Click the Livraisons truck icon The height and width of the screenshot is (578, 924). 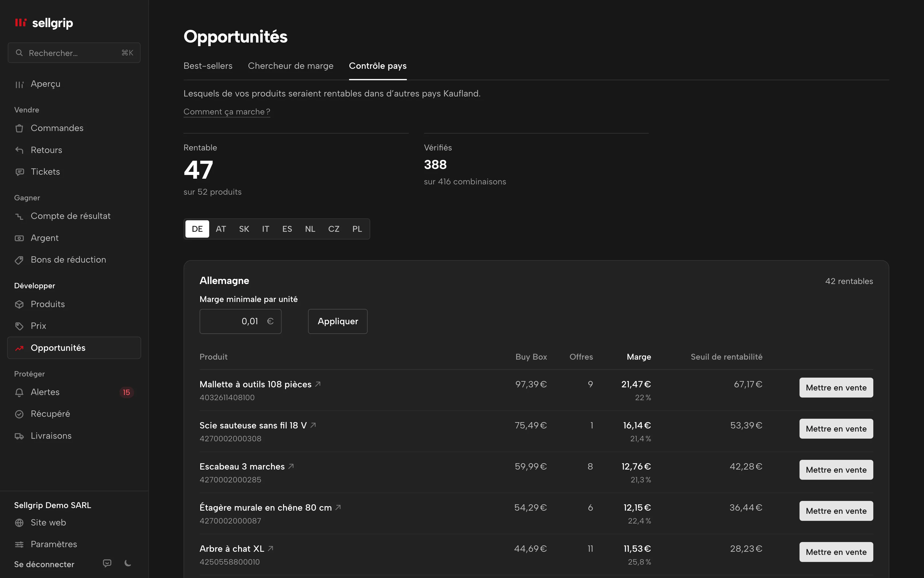[19, 436]
